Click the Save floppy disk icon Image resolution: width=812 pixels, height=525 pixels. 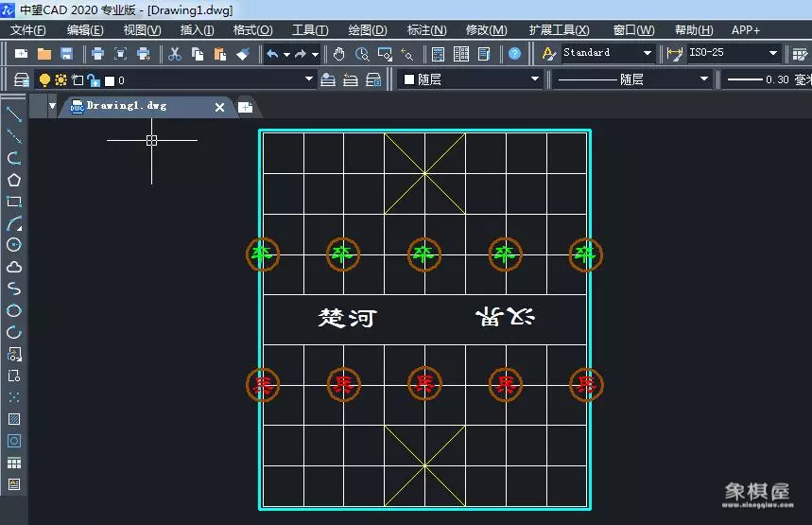point(66,54)
